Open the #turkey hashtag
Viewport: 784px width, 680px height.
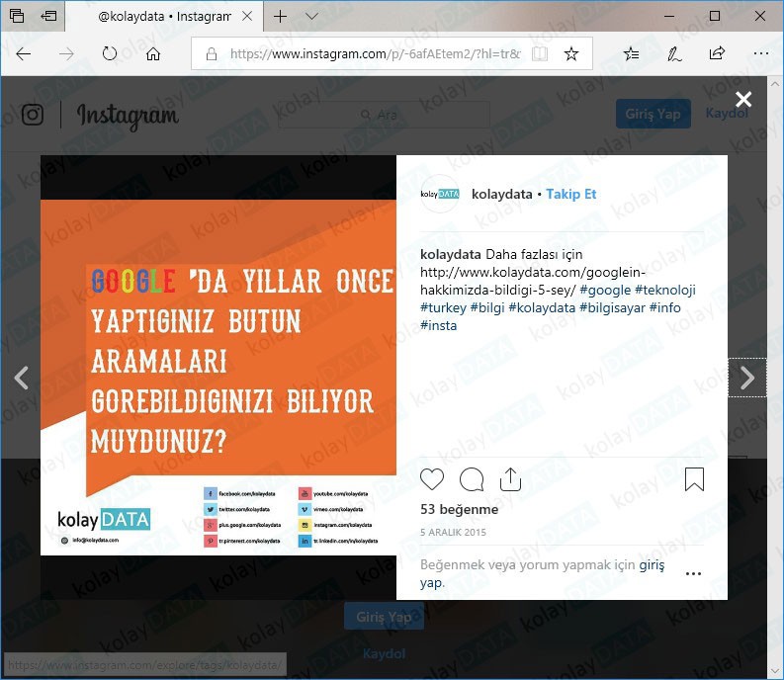[x=443, y=307]
